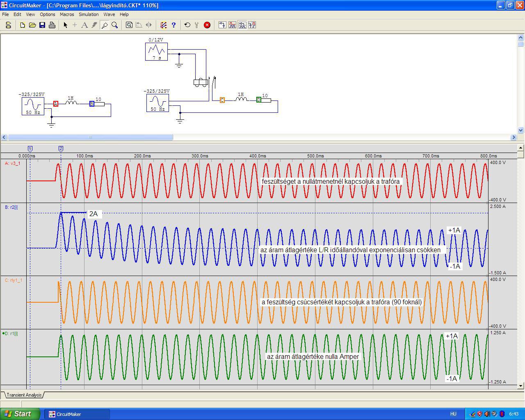Viewport: 525px width, 420px height.
Task: Select waveform label A: v3_1
Action: pos(13,163)
